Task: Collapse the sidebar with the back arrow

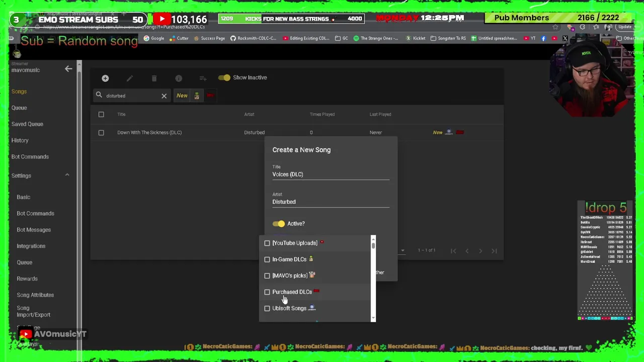Action: point(68,69)
